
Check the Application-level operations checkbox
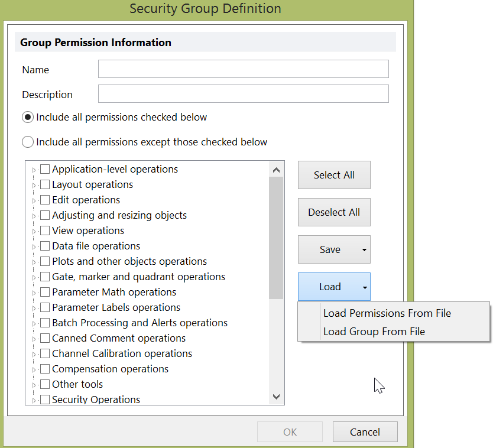tap(45, 170)
